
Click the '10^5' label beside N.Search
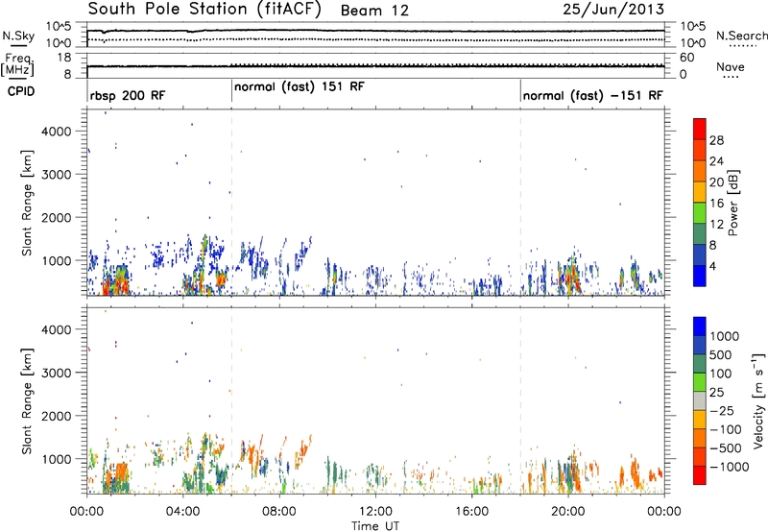coord(693,26)
